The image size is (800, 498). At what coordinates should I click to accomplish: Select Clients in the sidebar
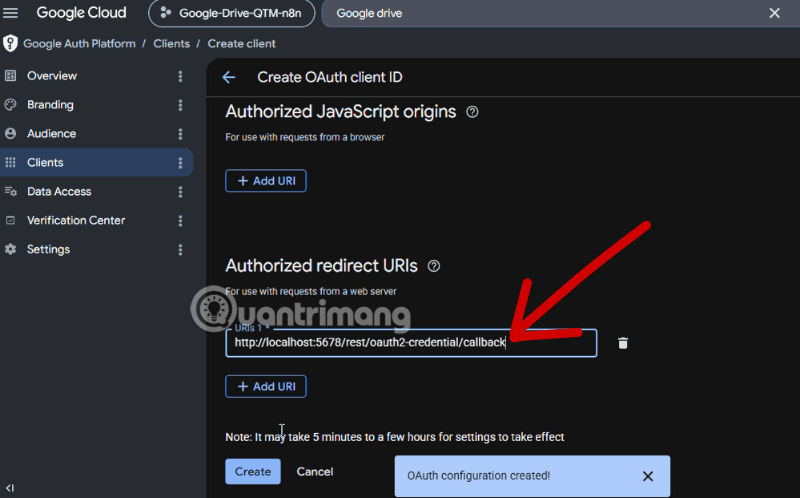pyautogui.click(x=96, y=163)
